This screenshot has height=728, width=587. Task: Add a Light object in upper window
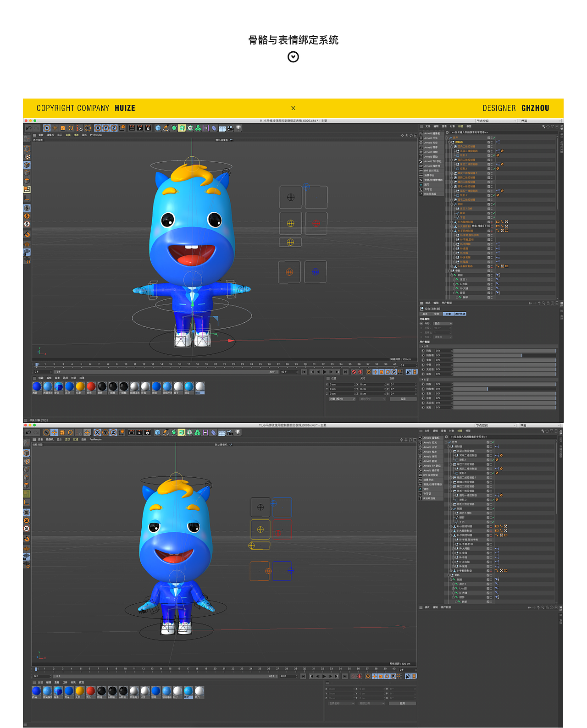[238, 128]
